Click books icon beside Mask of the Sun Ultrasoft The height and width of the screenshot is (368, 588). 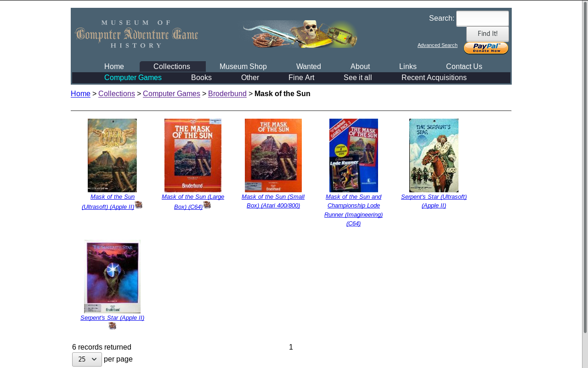[139, 205]
